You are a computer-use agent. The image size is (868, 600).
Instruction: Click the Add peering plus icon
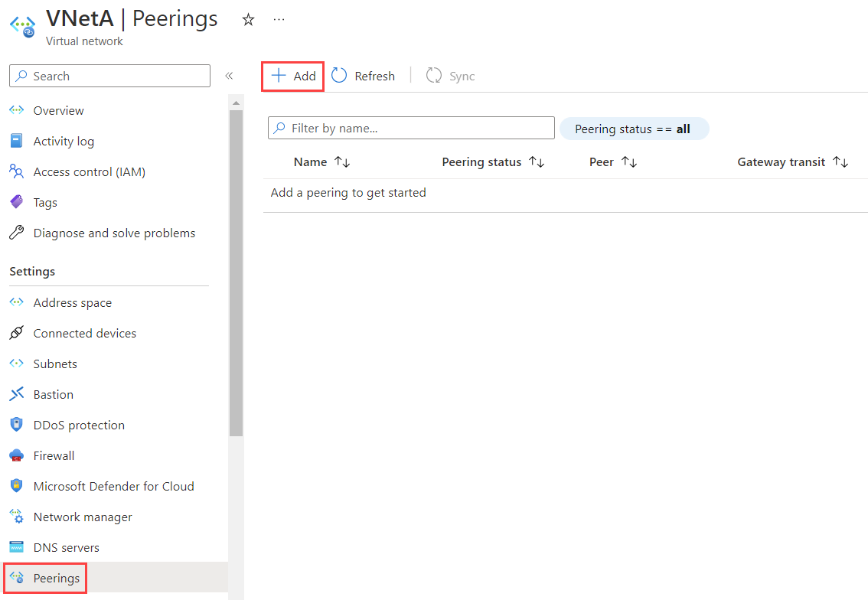click(x=279, y=76)
